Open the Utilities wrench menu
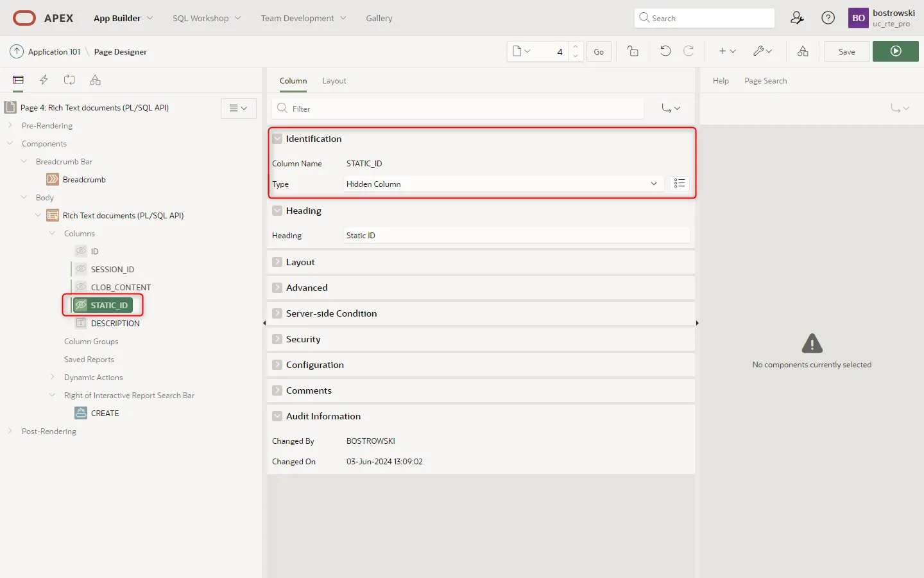 (762, 51)
